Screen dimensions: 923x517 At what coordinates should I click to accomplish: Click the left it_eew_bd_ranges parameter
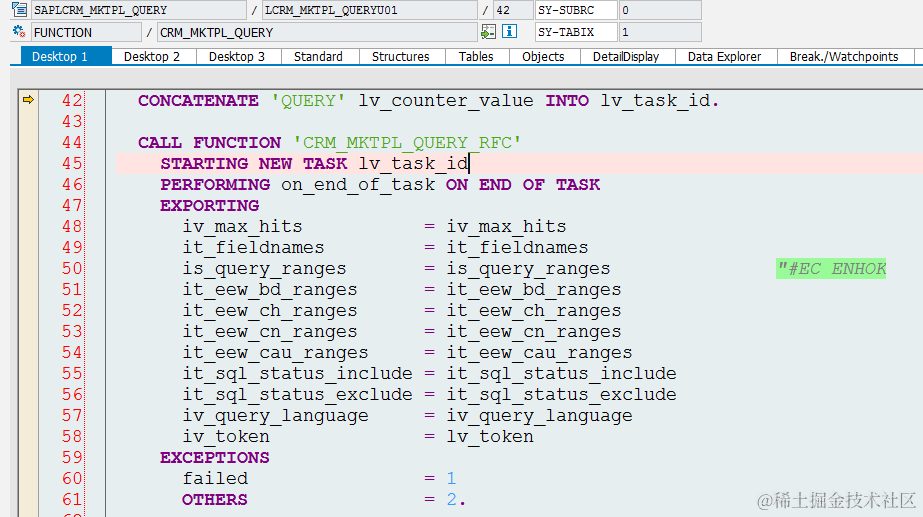(270, 290)
